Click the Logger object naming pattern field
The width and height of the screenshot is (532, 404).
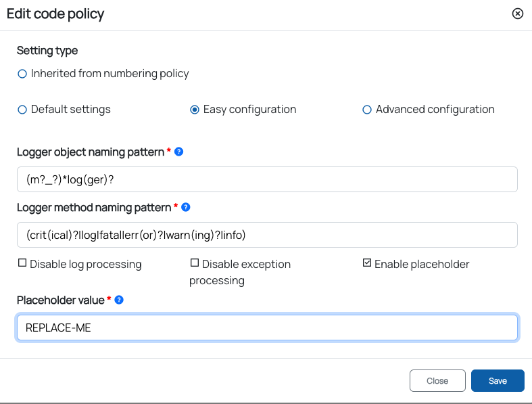(267, 179)
